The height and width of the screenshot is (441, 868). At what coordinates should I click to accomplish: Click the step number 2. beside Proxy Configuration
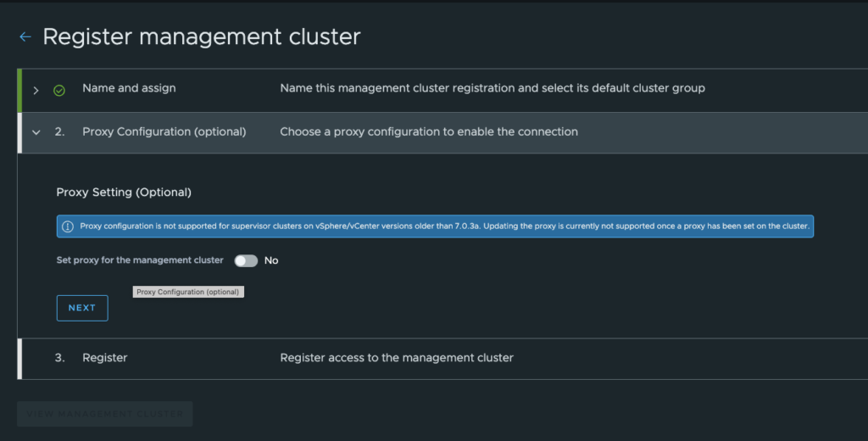point(60,131)
